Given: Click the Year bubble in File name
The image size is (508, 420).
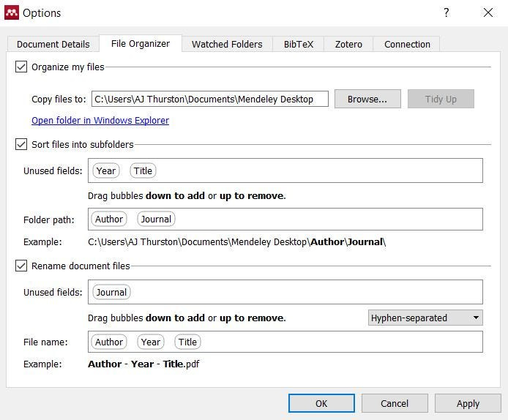Looking at the screenshot, I should pos(151,342).
